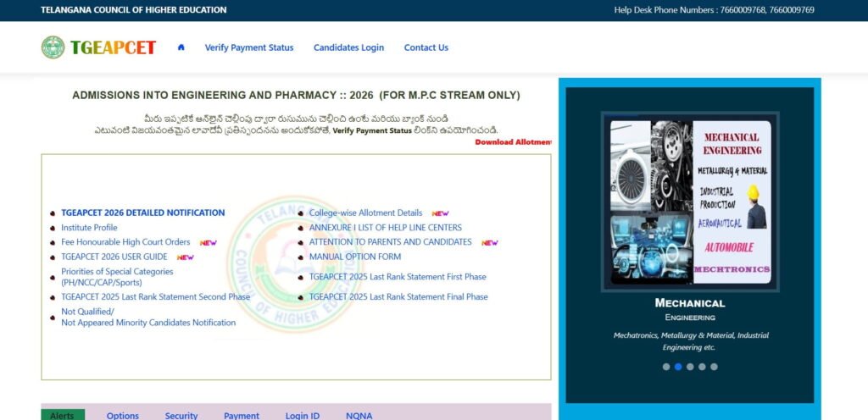
Task: Open Priorities of Special Categories link
Action: pyautogui.click(x=117, y=277)
